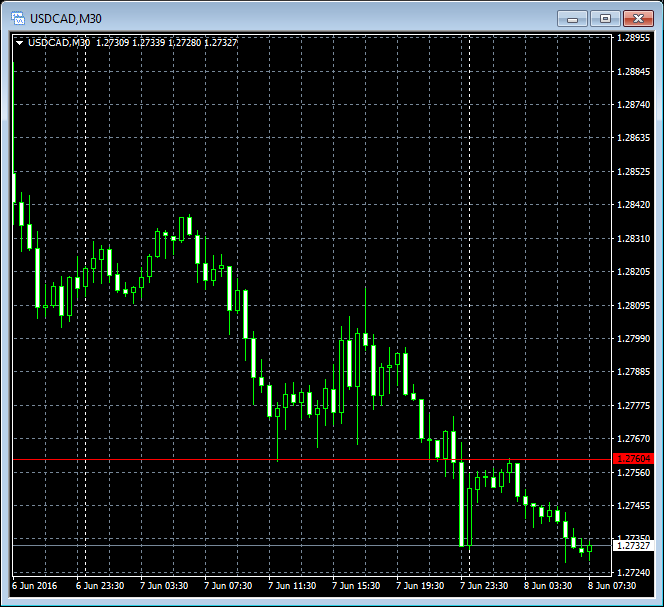Screen dimensions: 664x607
Task: Click the USDCAD,M30 OHLC header text
Action: 132,42
